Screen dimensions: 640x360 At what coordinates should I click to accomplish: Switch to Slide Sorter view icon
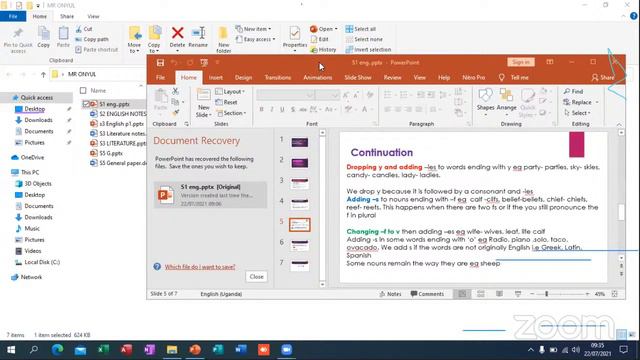point(481,294)
